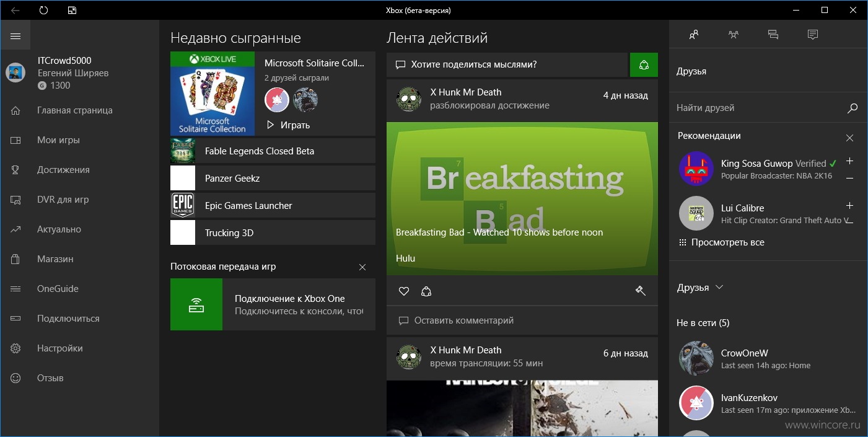Open Настройки gear icon
The image size is (868, 437).
[x=15, y=348]
